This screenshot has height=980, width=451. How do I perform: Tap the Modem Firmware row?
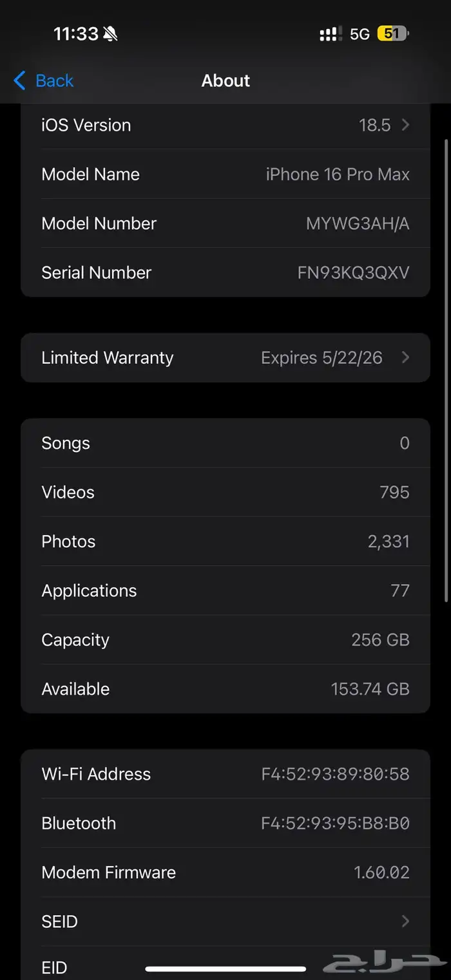(x=225, y=872)
